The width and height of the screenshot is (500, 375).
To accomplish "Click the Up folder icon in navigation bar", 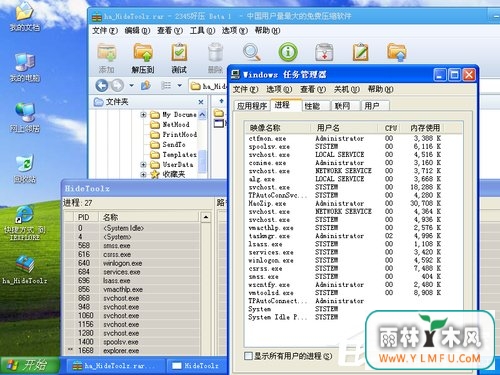I will tap(146, 86).
